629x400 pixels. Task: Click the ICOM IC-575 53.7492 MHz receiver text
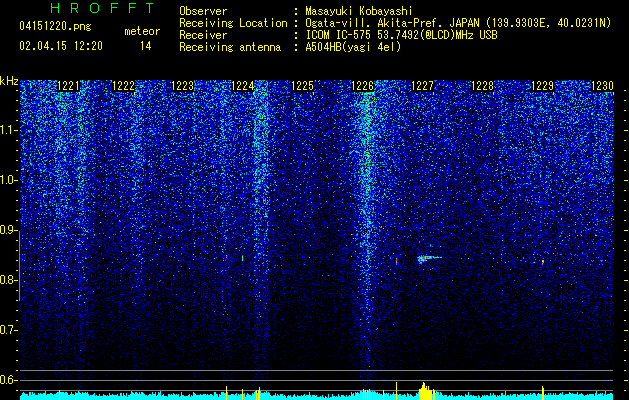[x=401, y=35]
